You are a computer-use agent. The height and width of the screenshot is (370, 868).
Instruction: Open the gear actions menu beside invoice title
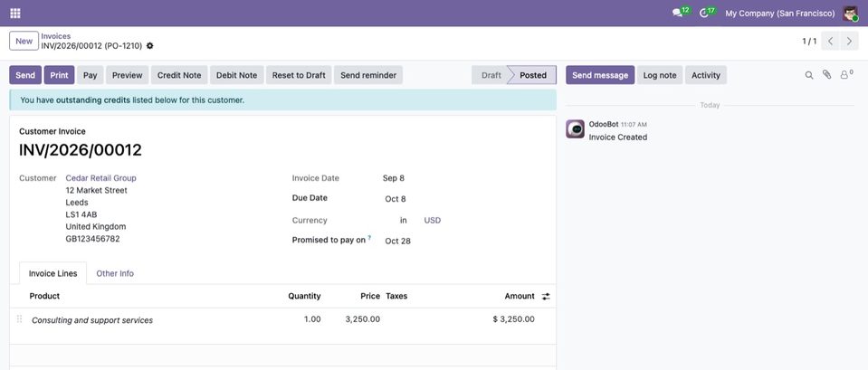[x=150, y=46]
